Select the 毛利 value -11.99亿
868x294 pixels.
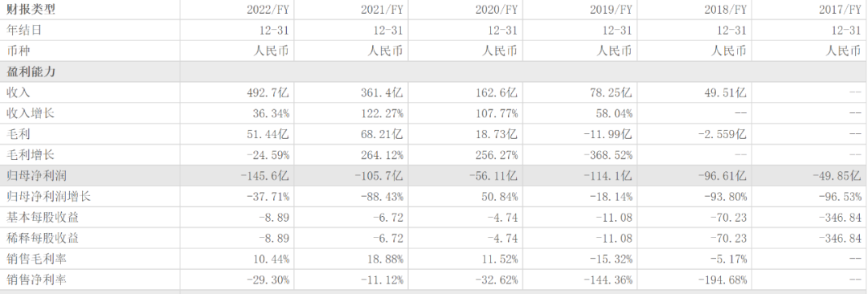[x=607, y=134]
